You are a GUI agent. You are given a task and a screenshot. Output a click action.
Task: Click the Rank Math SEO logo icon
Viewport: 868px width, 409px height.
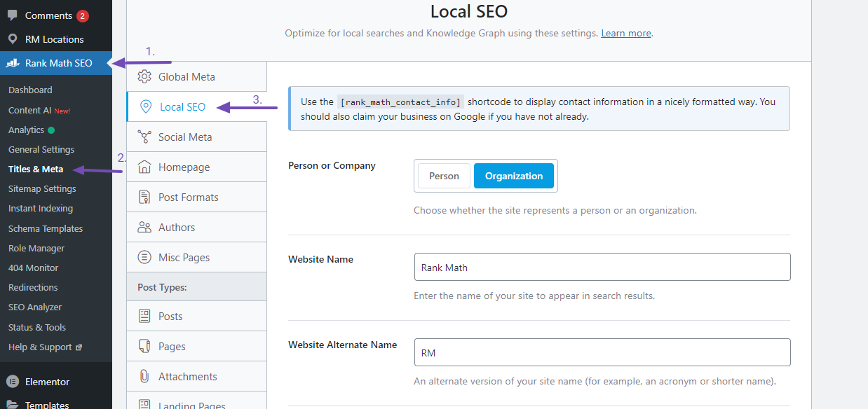point(13,63)
